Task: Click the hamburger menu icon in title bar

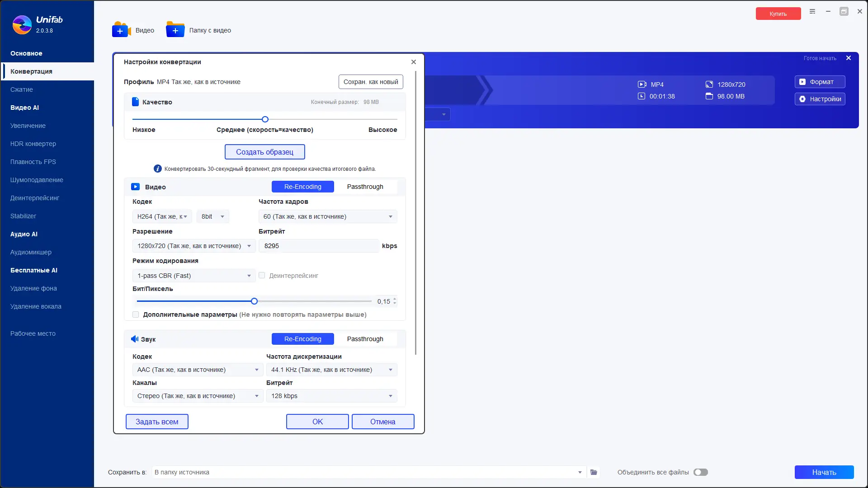Action: (x=812, y=11)
